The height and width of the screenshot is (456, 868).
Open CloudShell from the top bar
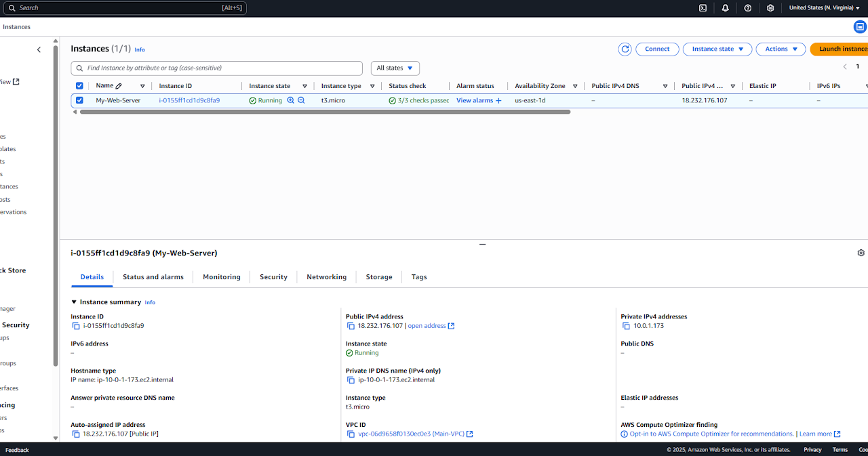703,8
